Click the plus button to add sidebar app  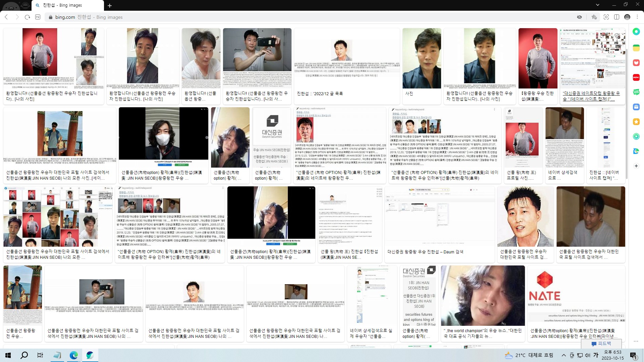[636, 166]
